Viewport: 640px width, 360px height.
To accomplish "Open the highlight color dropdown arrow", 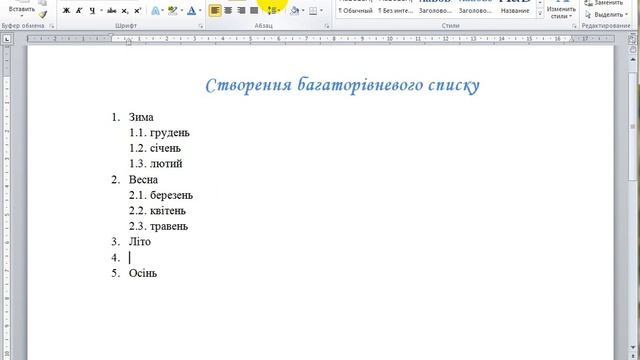I will click(182, 11).
